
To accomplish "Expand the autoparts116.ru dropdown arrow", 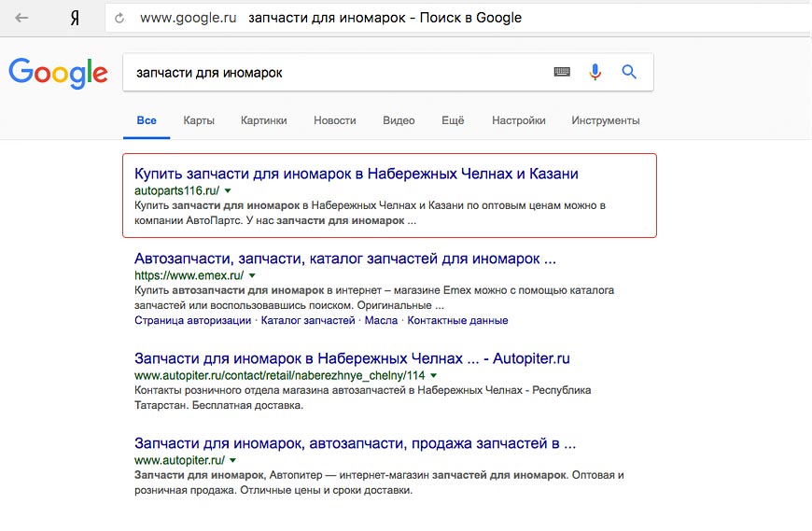I will [x=228, y=190].
